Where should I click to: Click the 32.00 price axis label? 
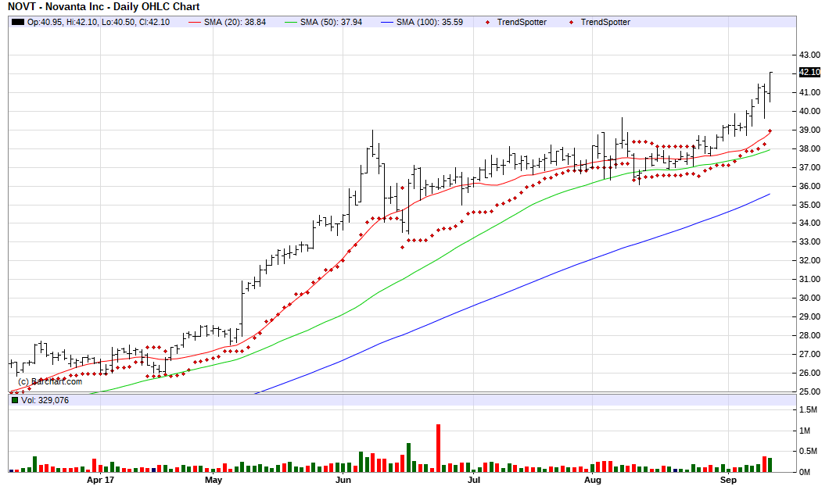tap(809, 260)
